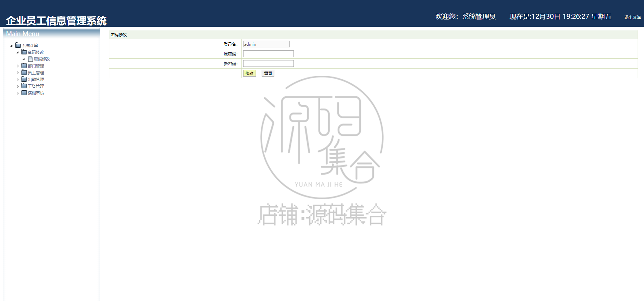Click the Main Menu panel header
This screenshot has height=303, width=644.
click(x=51, y=34)
